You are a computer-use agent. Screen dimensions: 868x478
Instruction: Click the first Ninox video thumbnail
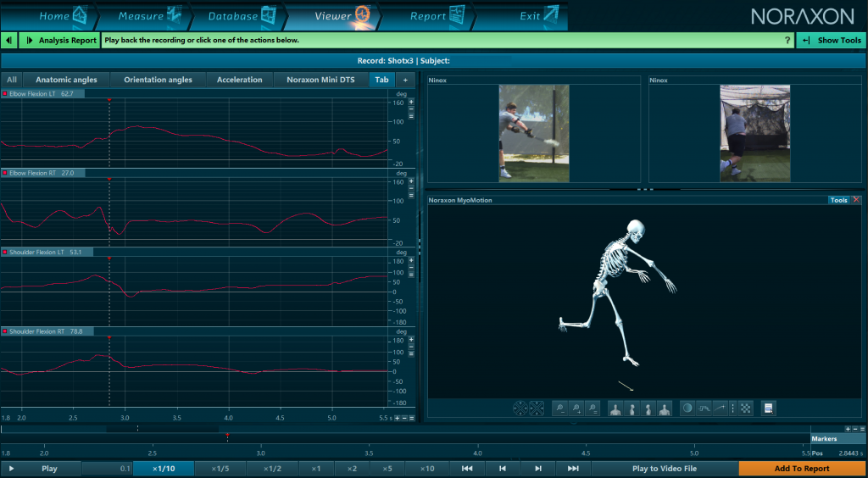pyautogui.click(x=534, y=133)
